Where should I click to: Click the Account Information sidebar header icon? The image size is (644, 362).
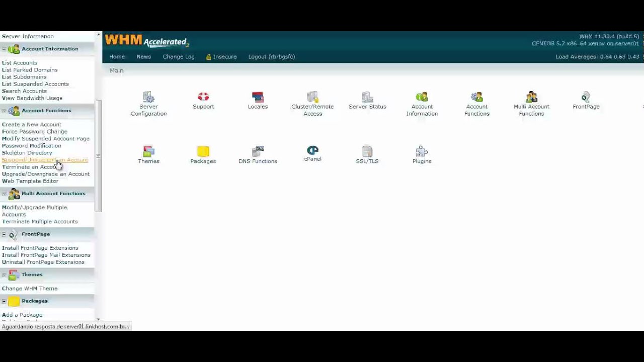14,49
